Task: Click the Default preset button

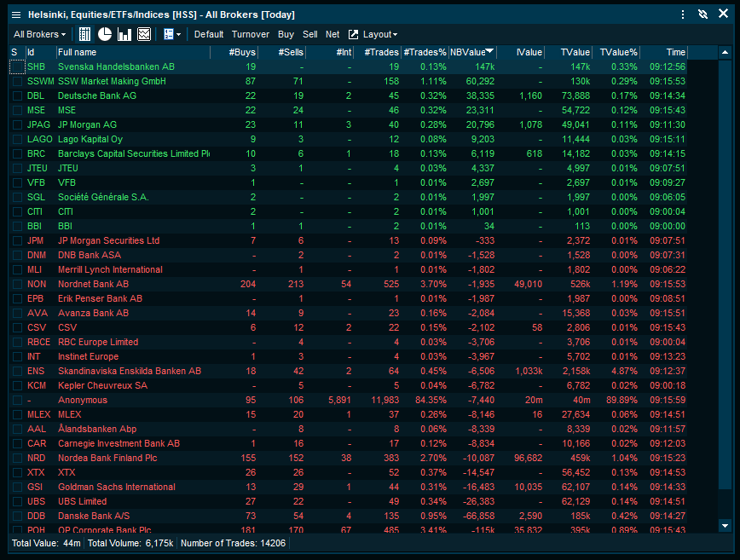Action: 209,34
